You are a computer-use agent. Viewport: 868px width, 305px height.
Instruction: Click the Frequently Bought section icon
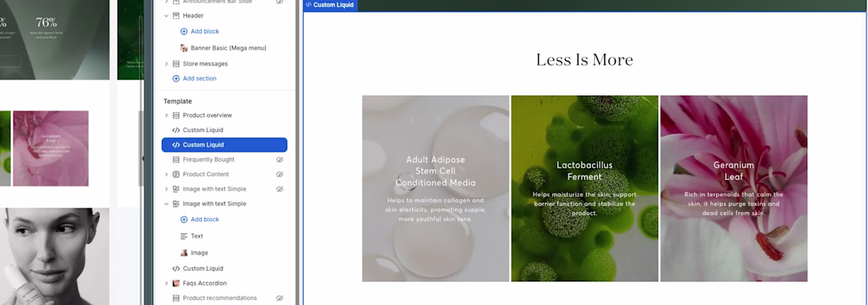pos(176,160)
